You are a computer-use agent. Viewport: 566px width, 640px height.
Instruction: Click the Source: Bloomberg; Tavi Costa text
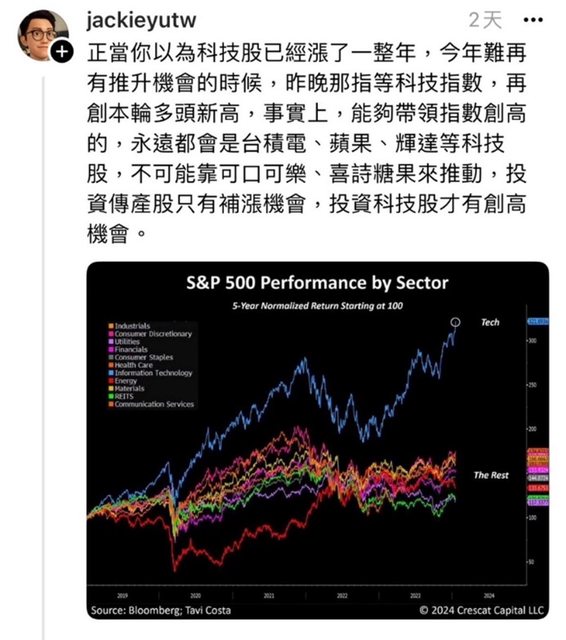click(x=161, y=610)
